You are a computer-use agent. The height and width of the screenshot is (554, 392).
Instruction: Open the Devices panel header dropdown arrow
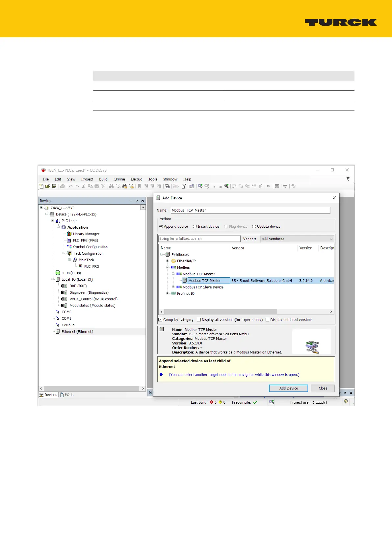(131, 201)
